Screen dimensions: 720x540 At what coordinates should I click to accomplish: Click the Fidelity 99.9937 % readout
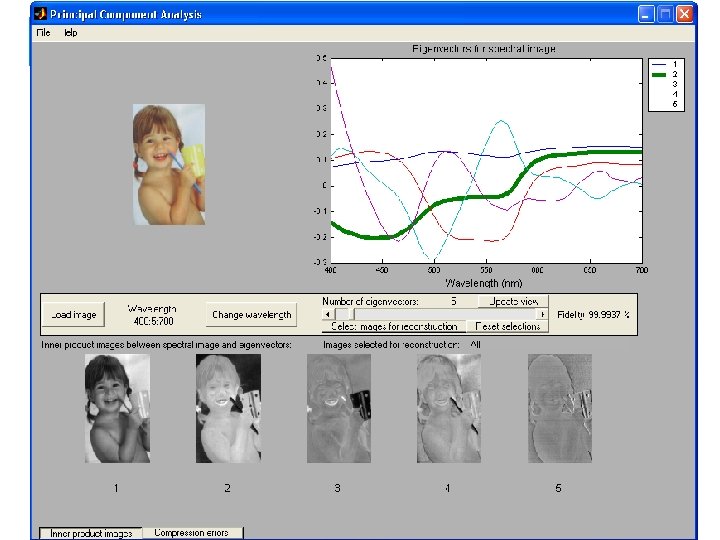(593, 315)
